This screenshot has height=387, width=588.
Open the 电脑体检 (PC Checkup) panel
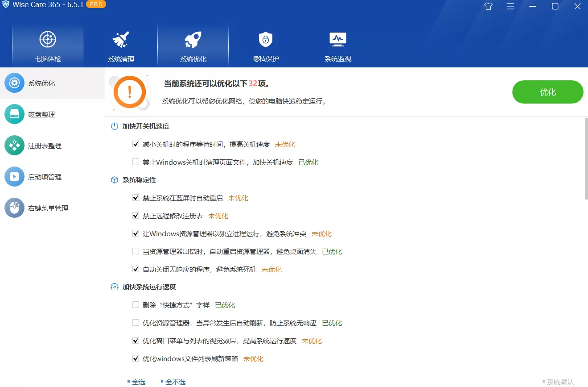point(48,45)
